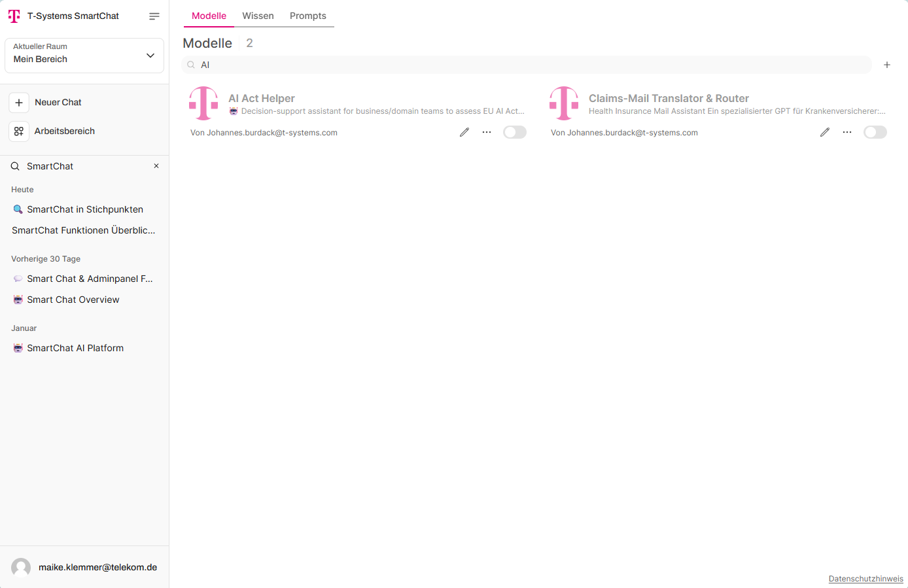Click the Health Insurance Mail Assistant description
Screen dimensions: 908x588
(x=737, y=111)
